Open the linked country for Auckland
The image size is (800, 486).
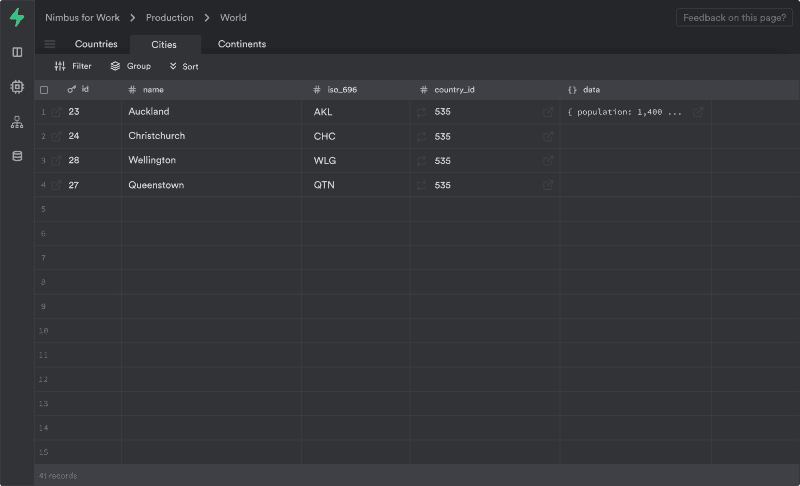pyautogui.click(x=548, y=112)
